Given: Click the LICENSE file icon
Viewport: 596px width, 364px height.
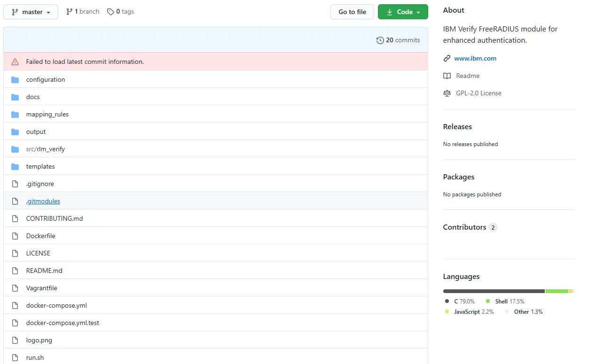Looking at the screenshot, I should 15,253.
